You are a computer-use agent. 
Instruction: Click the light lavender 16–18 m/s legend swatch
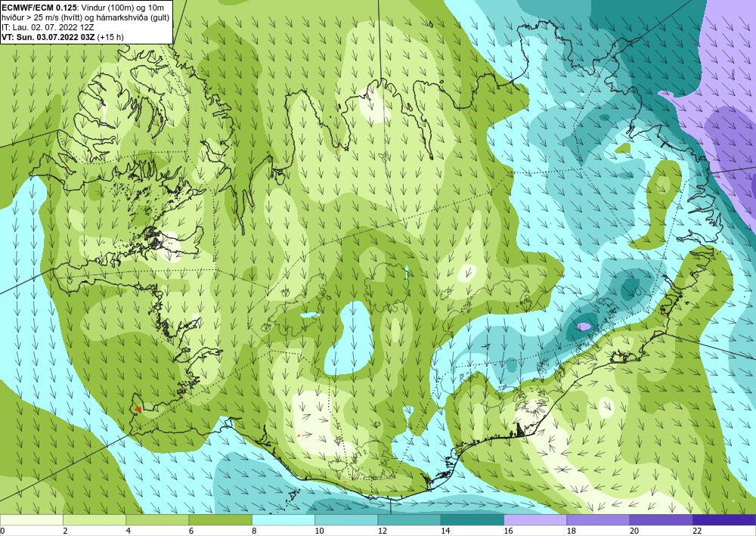(535, 519)
